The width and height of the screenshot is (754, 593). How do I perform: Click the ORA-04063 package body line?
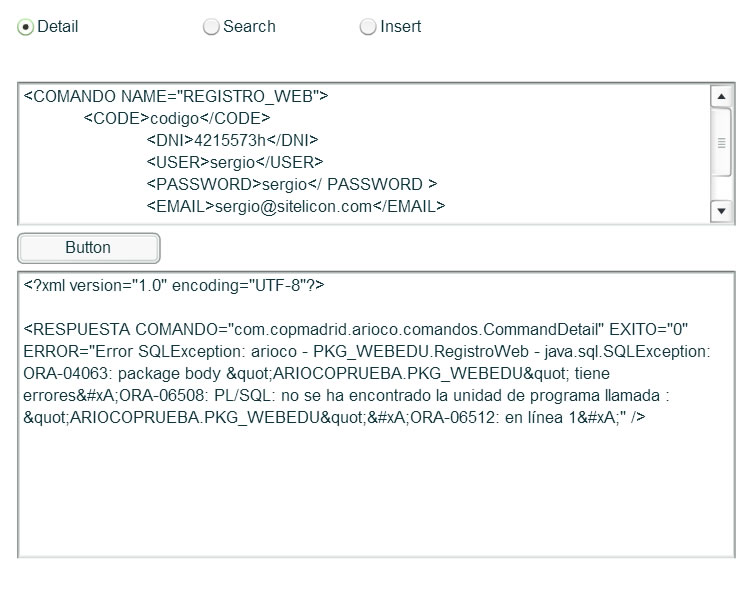[316, 374]
